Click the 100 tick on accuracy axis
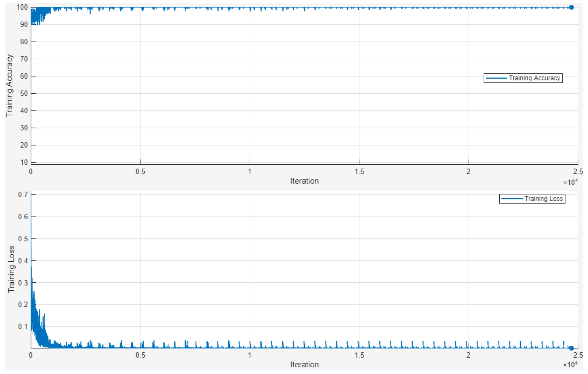This screenshot has height=374, width=588. pos(22,7)
